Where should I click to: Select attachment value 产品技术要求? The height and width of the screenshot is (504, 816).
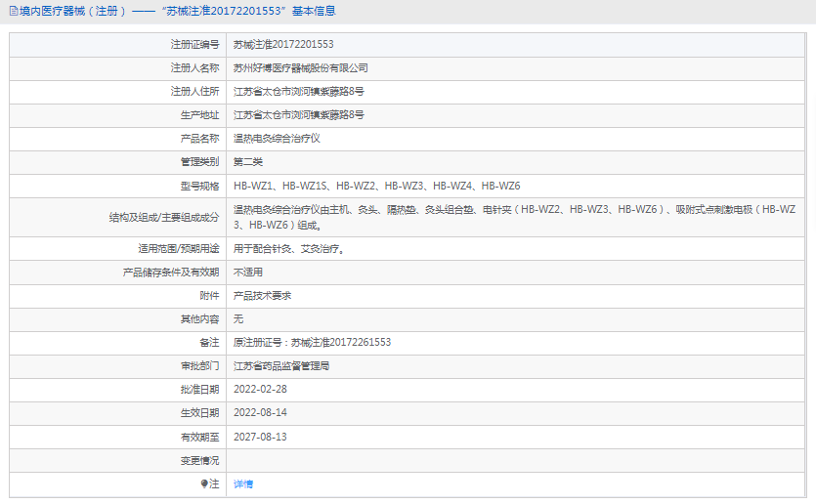(262, 296)
